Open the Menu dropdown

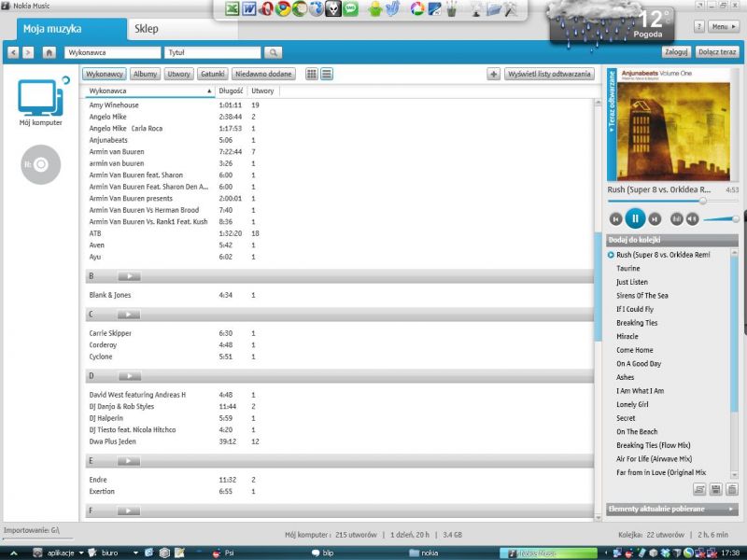click(723, 27)
